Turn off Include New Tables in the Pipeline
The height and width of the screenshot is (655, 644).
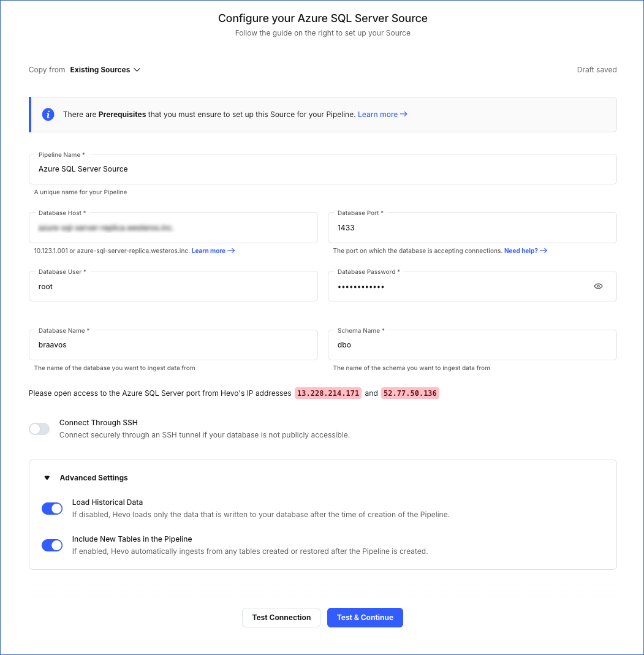[52, 545]
